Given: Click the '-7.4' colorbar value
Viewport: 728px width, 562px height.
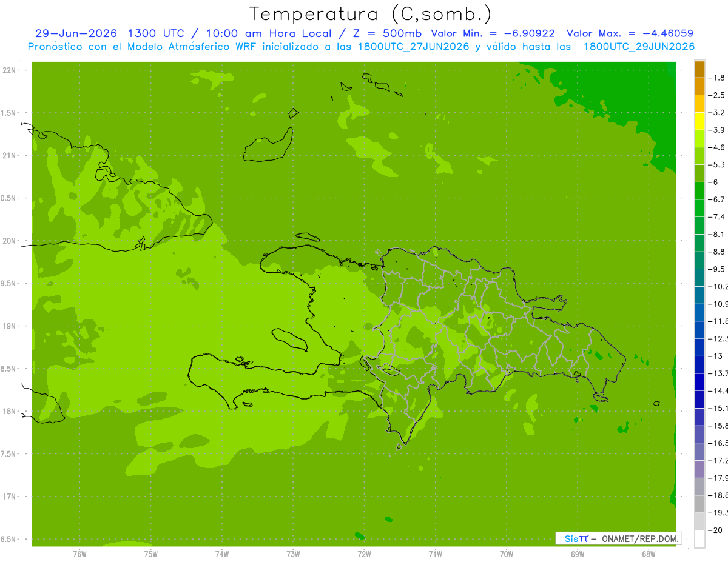Looking at the screenshot, I should pos(717,216).
